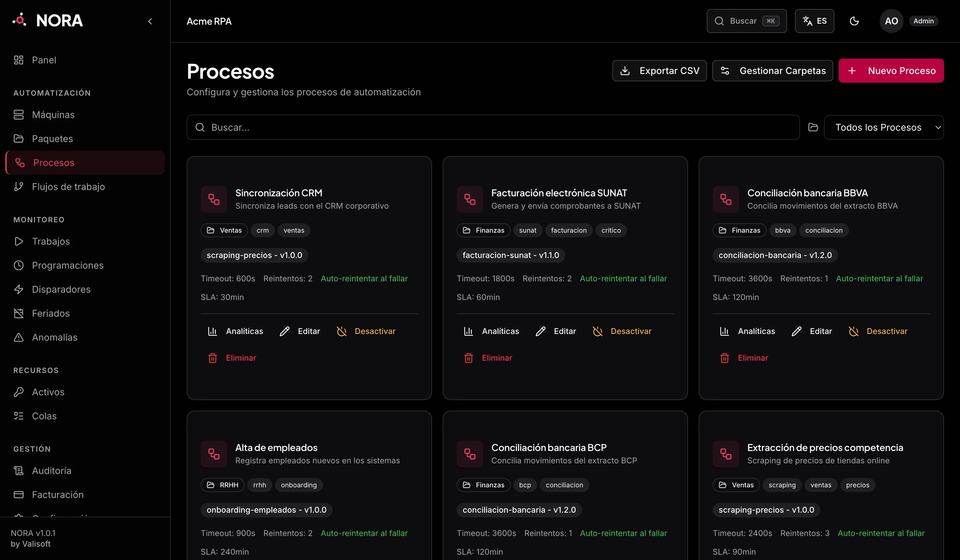Image resolution: width=960 pixels, height=560 pixels.
Task: Click the Buscar... process search field
Action: 493,127
